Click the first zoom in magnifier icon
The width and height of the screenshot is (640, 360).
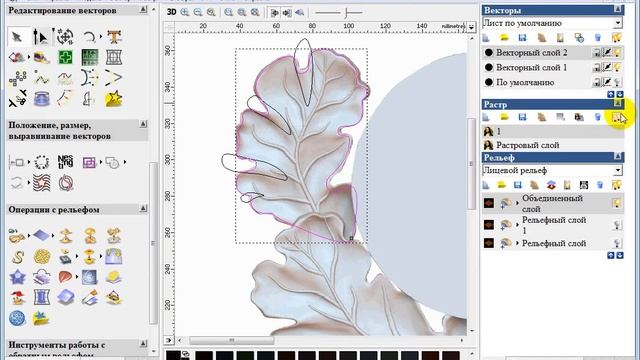[x=185, y=12]
